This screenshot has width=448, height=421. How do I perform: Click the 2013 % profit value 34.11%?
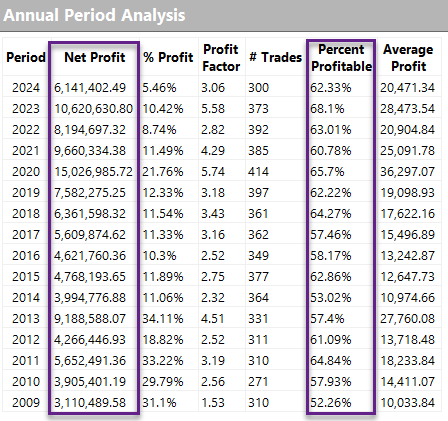(163, 319)
